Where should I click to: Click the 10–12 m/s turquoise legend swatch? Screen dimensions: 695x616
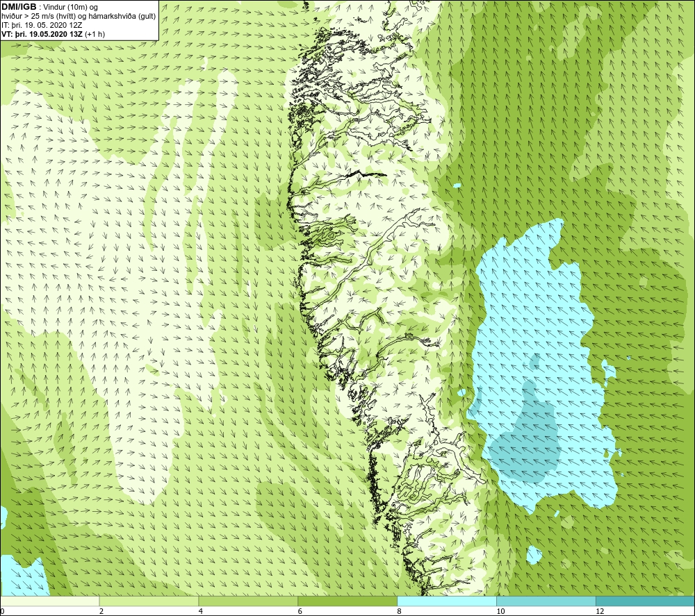click(546, 601)
